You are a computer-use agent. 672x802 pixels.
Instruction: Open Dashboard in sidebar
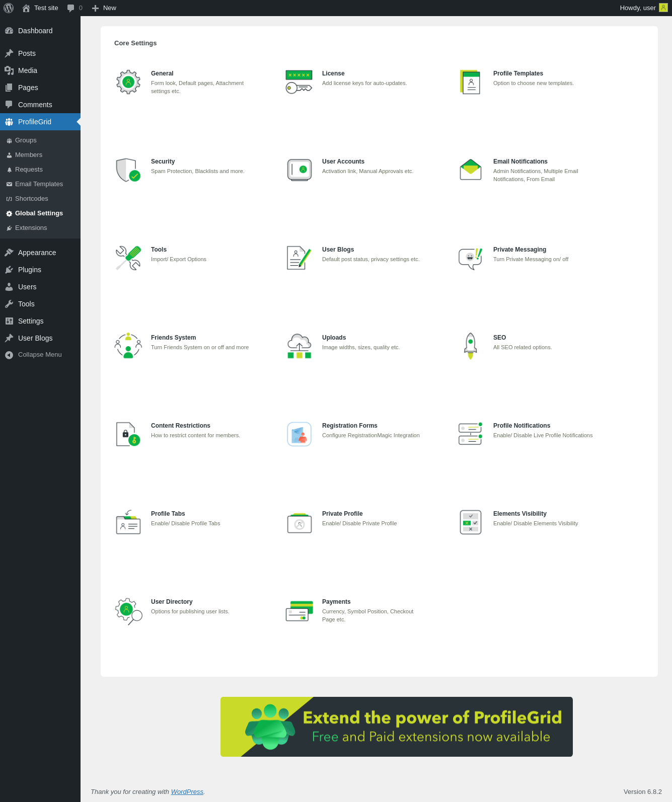point(40,31)
